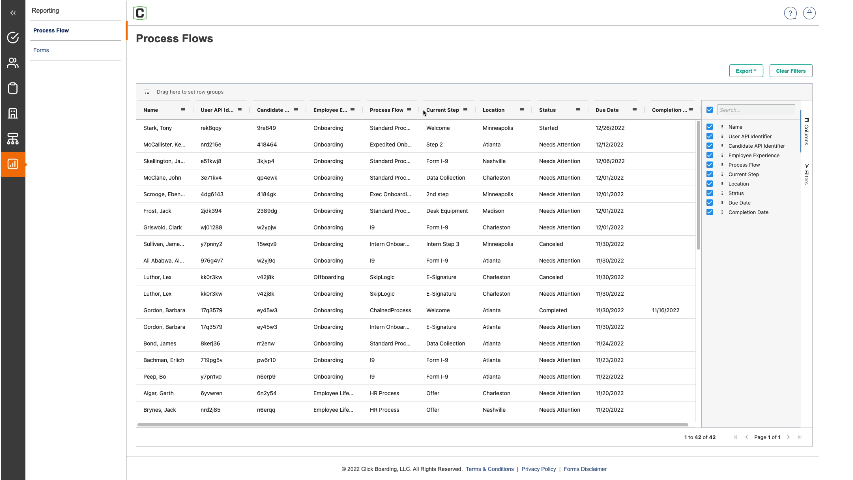This screenshot has width=853, height=480.
Task: Open the people icon in sidebar
Action: [13, 63]
